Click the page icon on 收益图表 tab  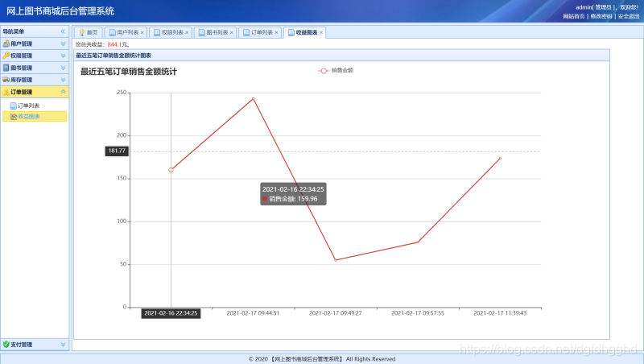pyautogui.click(x=291, y=32)
